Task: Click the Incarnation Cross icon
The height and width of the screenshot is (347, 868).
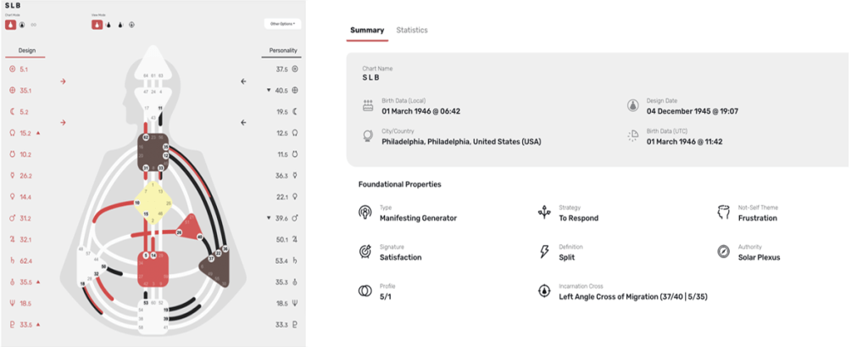Action: 542,291
